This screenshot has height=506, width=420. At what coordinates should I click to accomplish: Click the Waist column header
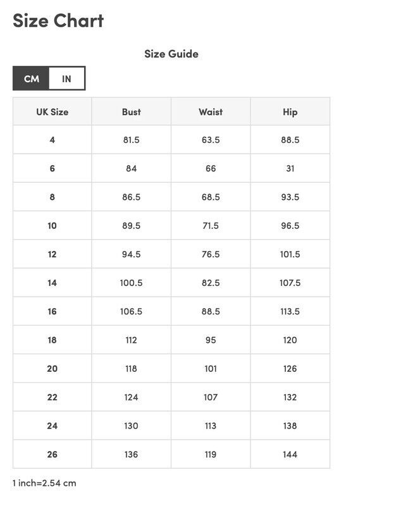[x=211, y=112]
